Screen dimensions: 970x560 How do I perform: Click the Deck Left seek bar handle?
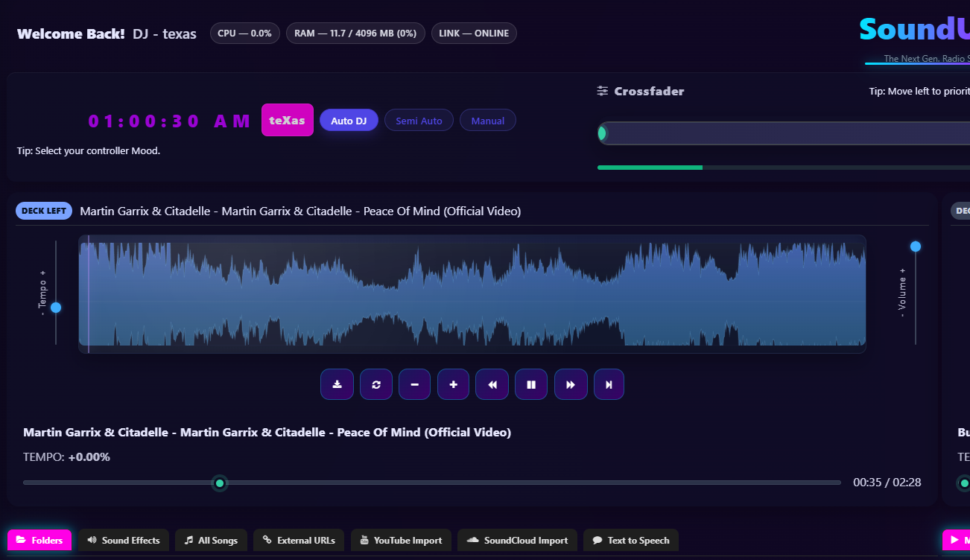(x=219, y=483)
